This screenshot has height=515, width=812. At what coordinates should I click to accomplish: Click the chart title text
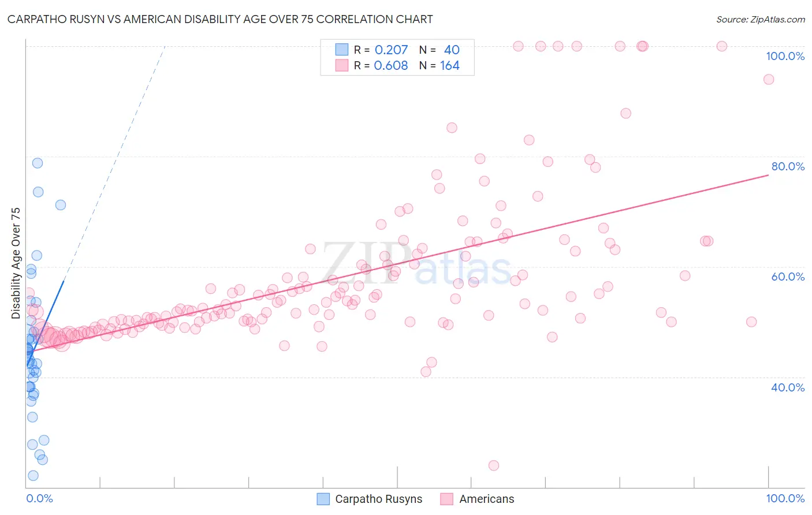coord(220,19)
